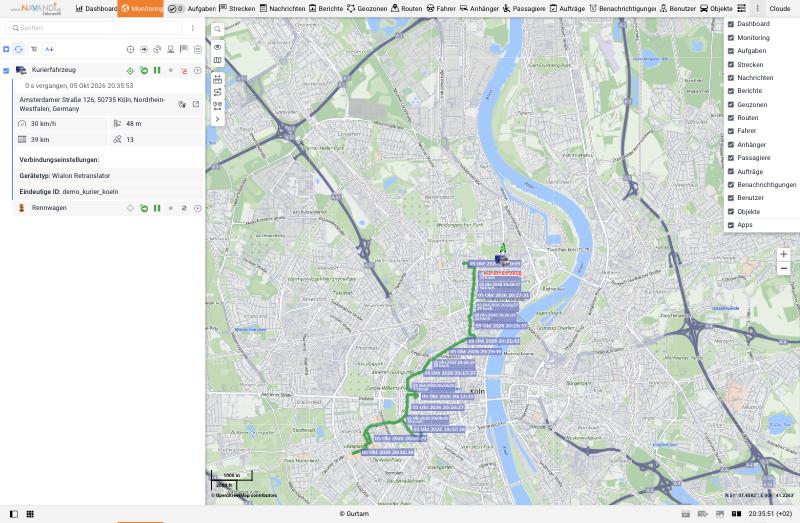Uncheck the Kurierfahrzeug unit checkbox

pos(6,70)
